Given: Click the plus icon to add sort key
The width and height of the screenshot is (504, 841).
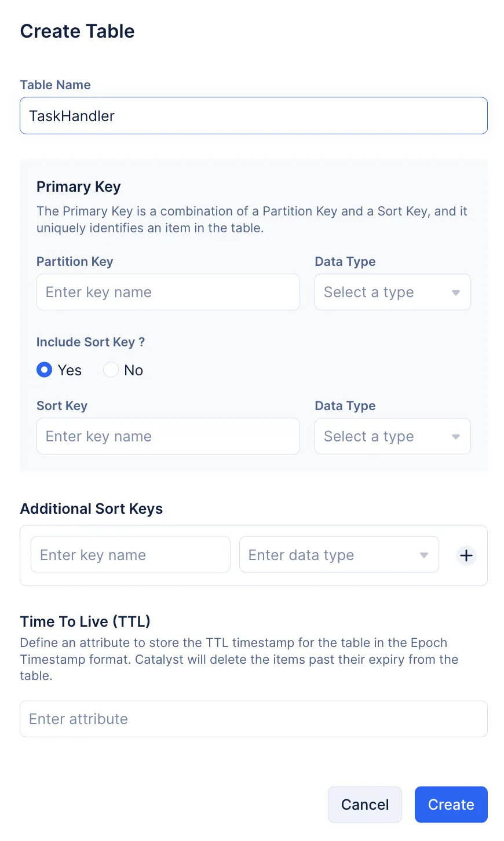Looking at the screenshot, I should tap(466, 555).
